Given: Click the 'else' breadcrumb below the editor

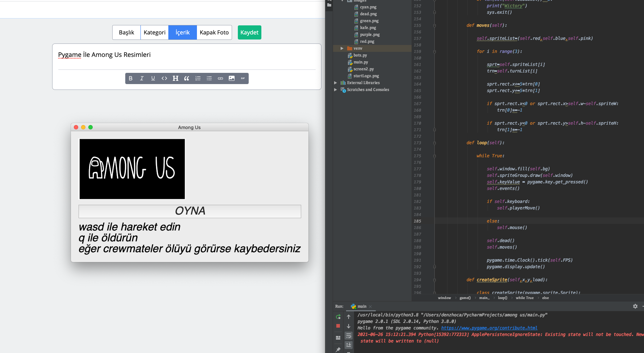Looking at the screenshot, I should click(545, 298).
